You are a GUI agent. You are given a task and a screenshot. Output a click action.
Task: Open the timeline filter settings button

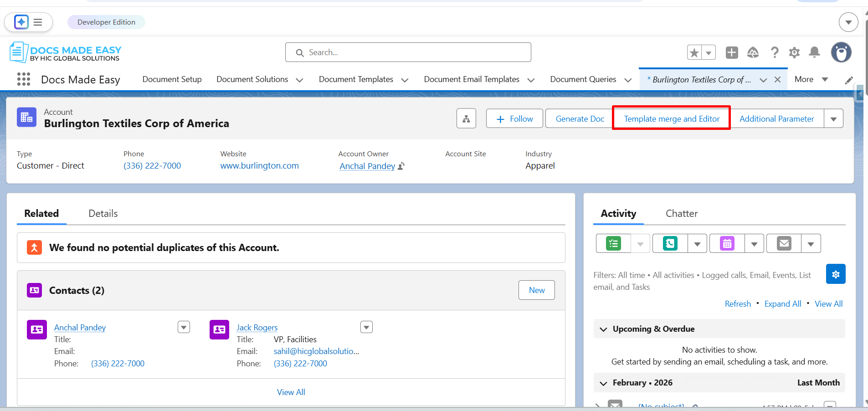point(835,274)
